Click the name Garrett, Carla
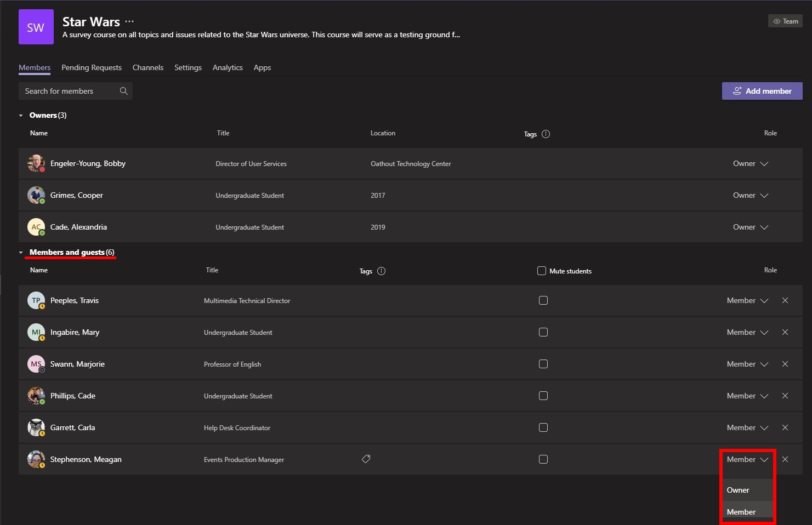The image size is (812, 525). click(73, 427)
